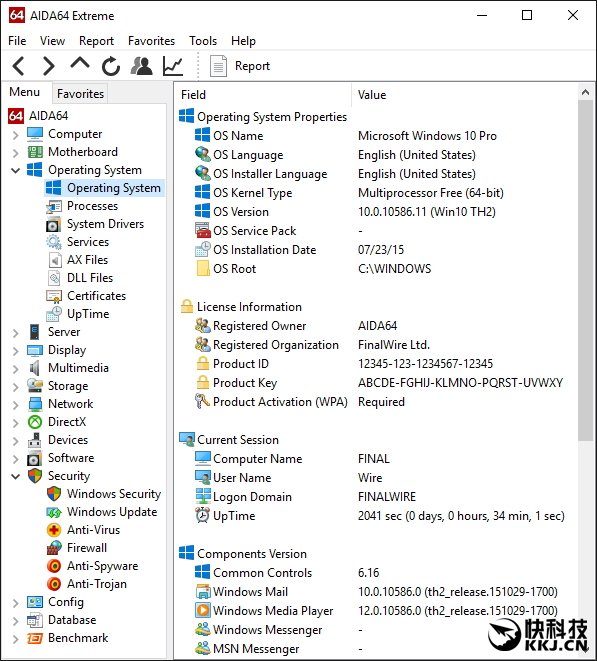Select the Registered Organization row
Viewport: 597px width, 661px height.
coord(376,345)
